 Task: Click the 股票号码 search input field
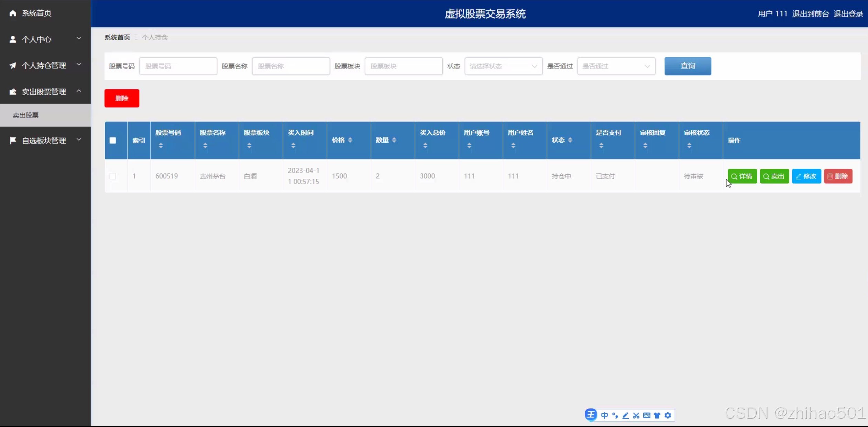178,66
